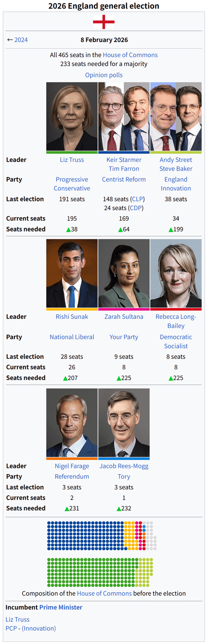Open the CLP abbreviation link

(x=138, y=199)
